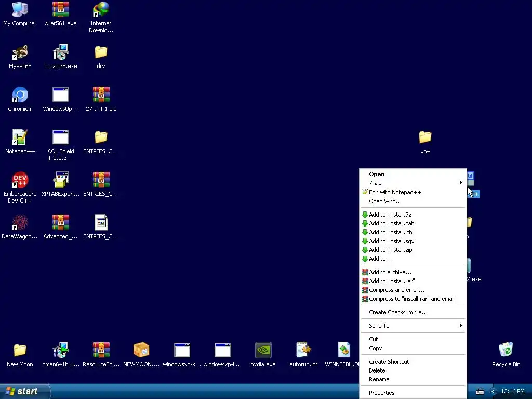Screen dimensions: 532x399
Task: Choose Compress to "install.rar" and email
Action: (413, 299)
